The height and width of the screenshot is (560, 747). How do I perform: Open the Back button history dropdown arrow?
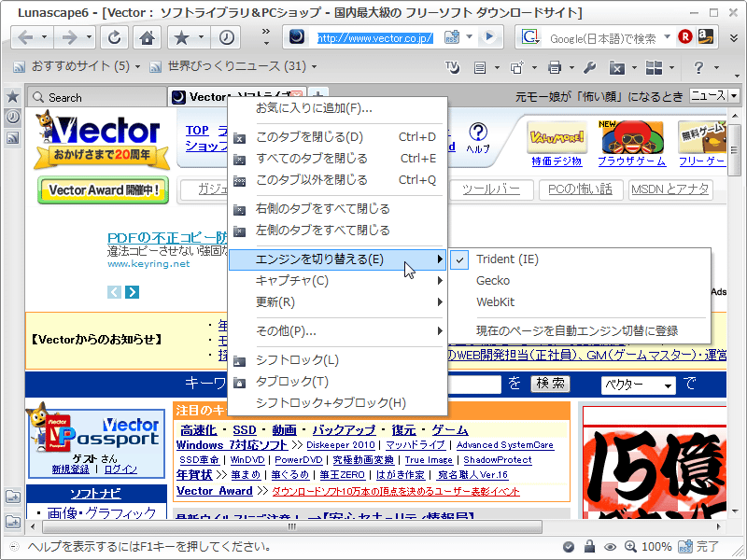click(x=45, y=37)
